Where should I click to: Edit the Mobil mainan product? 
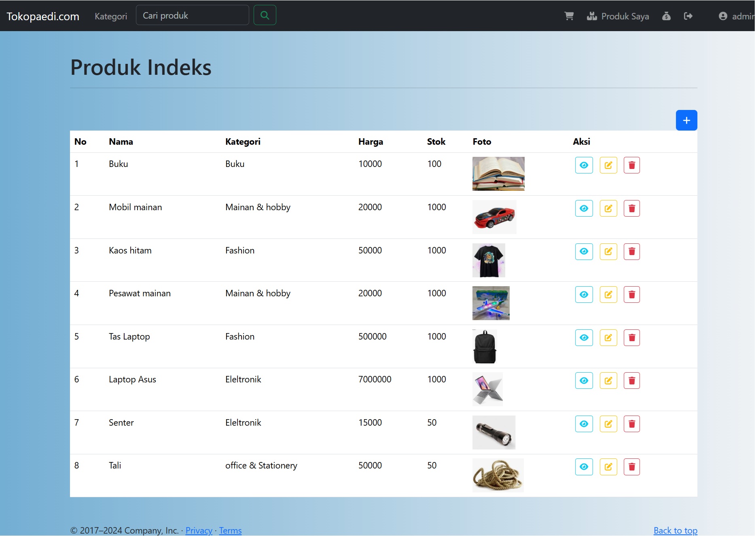click(x=608, y=209)
